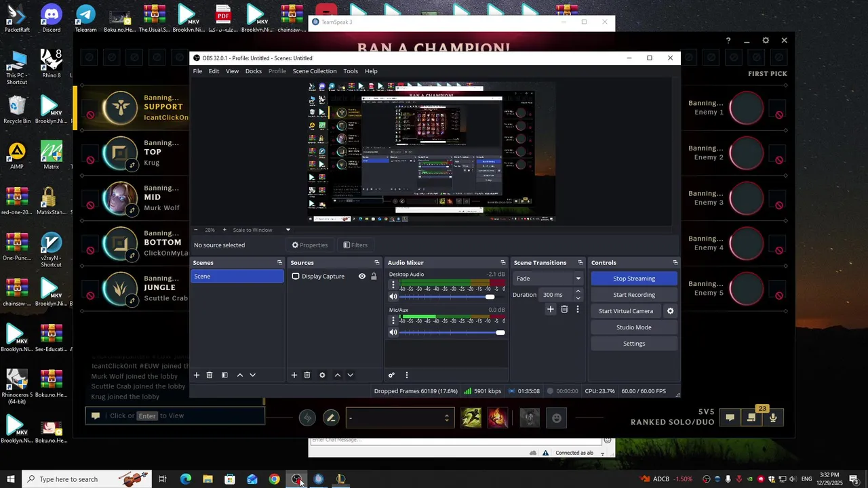The width and height of the screenshot is (868, 488).
Task: Undock the Controls panel
Action: coord(675,263)
